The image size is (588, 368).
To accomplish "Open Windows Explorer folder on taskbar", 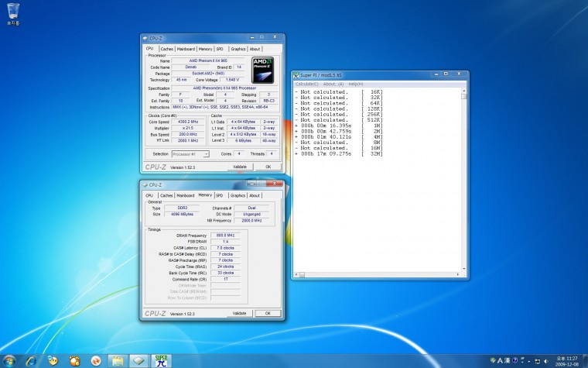I will [x=118, y=361].
